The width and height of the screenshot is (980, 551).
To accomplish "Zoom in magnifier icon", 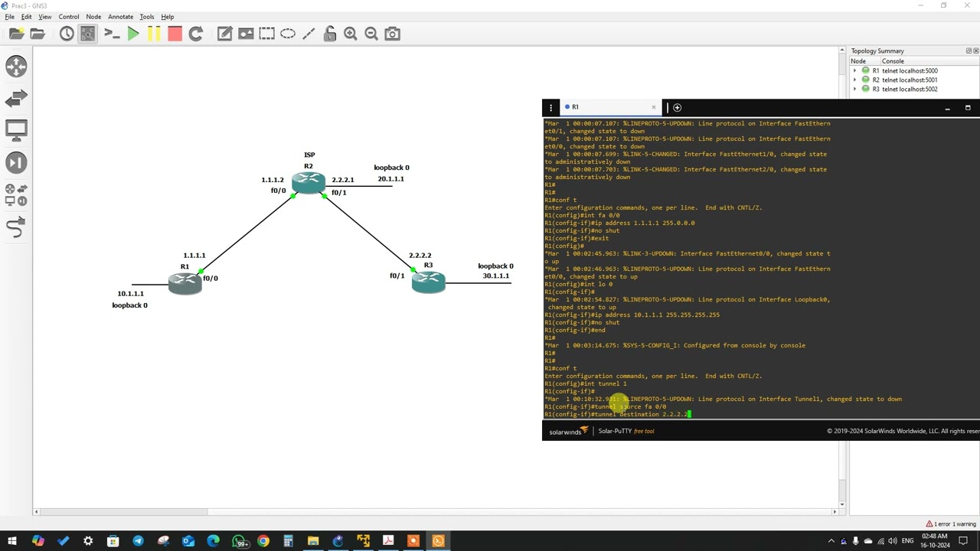I will pos(351,34).
